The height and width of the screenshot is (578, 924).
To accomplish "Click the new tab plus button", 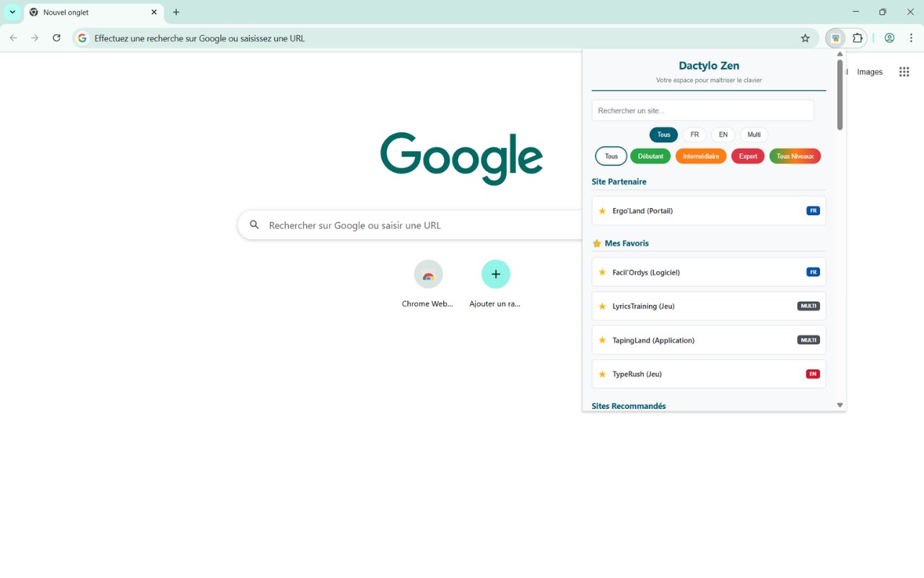I will pyautogui.click(x=176, y=12).
